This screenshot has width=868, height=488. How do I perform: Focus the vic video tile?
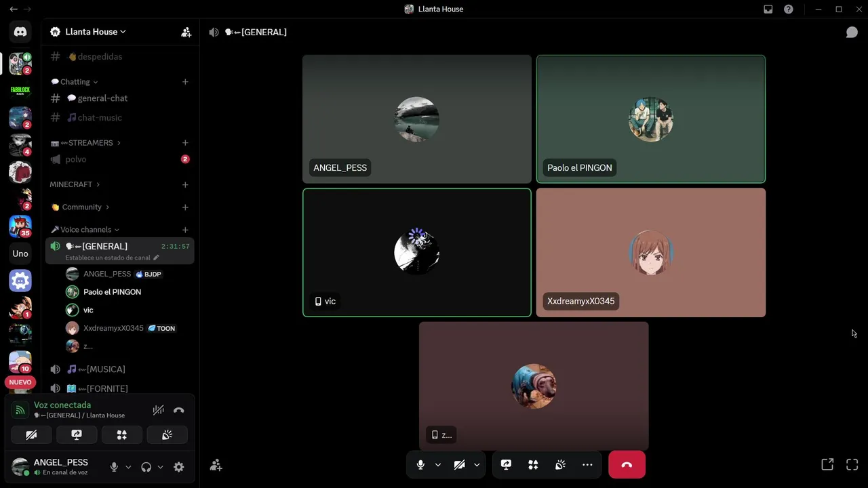click(417, 253)
